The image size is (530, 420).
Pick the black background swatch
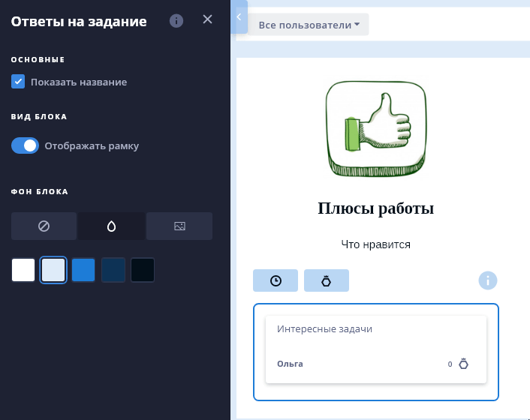[x=143, y=270]
